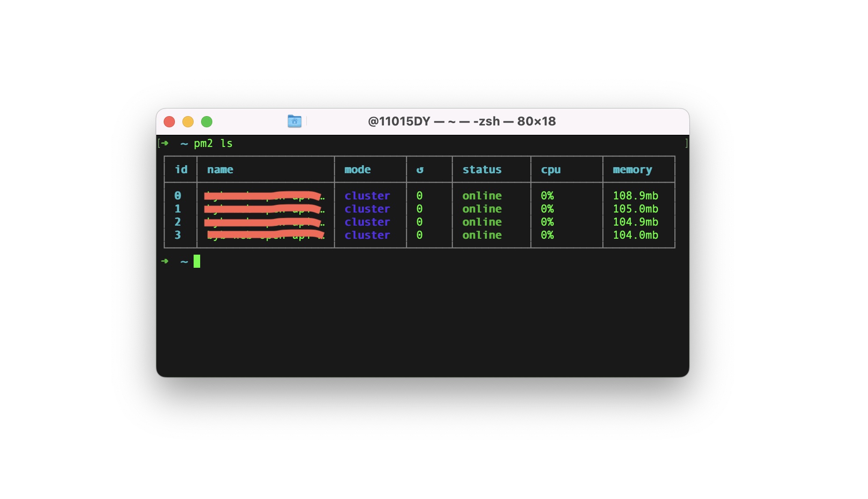
Task: Click id '1' in the process table
Action: [178, 209]
